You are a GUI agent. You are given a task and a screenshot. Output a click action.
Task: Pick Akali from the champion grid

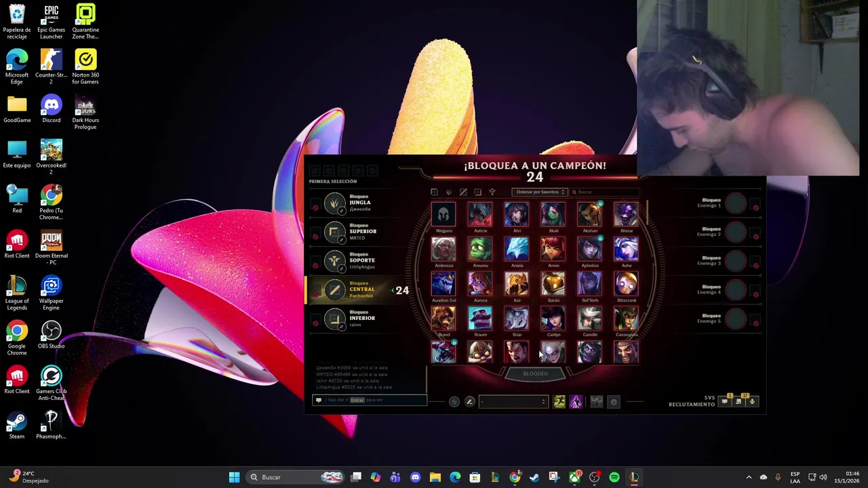pos(553,215)
